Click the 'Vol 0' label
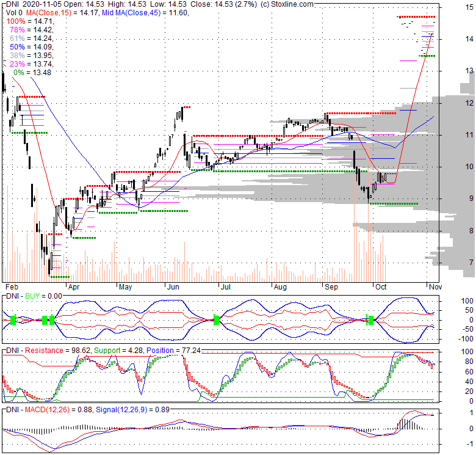 pos(14,13)
